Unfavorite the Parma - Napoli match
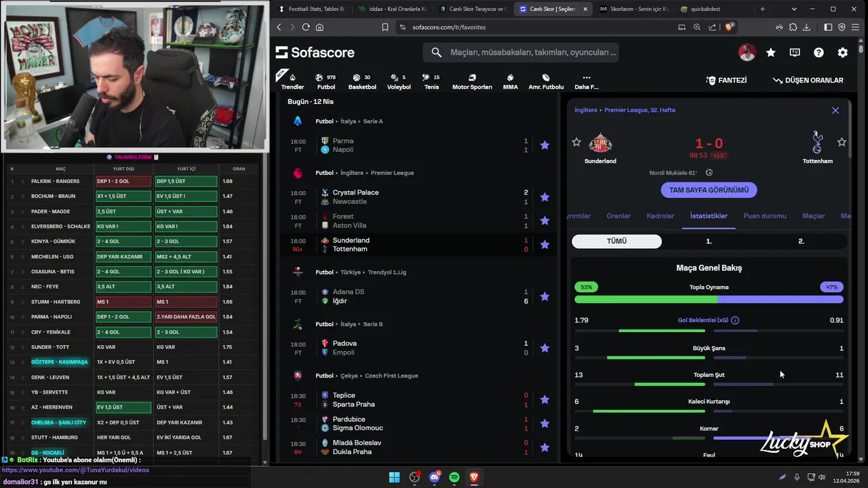The image size is (868, 488). (545, 145)
